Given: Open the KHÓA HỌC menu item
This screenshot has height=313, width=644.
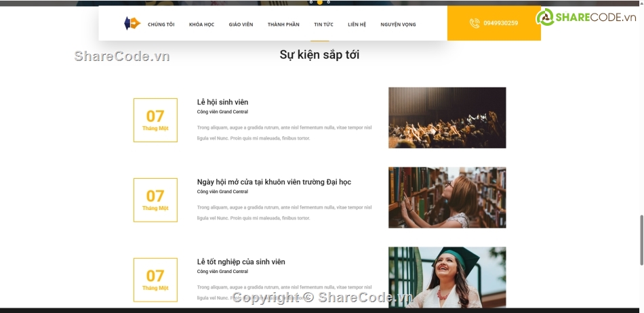Looking at the screenshot, I should click(201, 24).
